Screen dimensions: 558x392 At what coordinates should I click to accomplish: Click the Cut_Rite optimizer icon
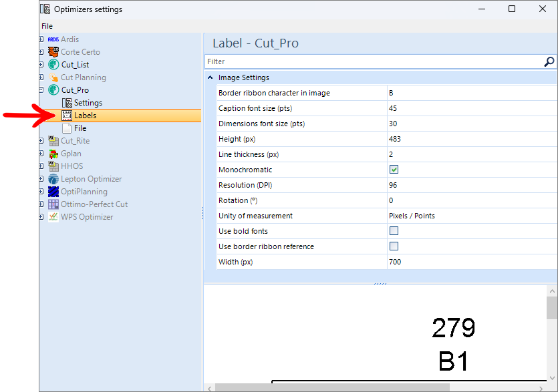[53, 141]
